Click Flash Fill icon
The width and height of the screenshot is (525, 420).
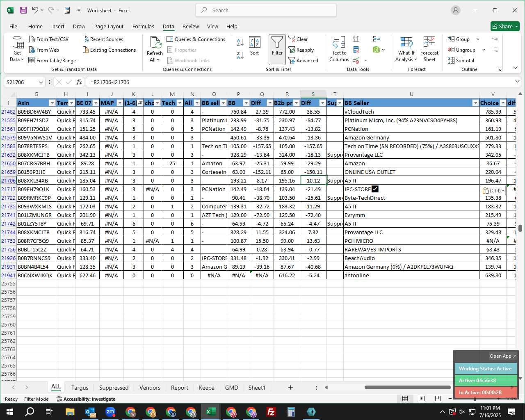(356, 39)
